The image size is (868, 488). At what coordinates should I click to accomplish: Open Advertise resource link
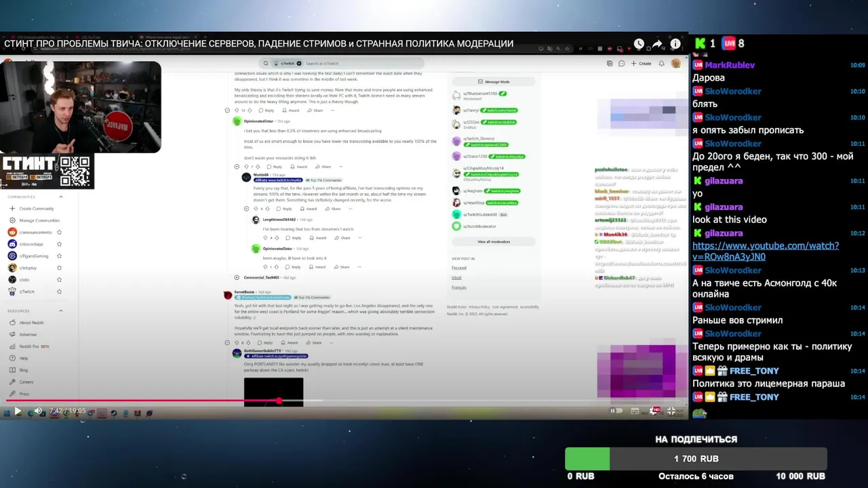click(x=23, y=334)
